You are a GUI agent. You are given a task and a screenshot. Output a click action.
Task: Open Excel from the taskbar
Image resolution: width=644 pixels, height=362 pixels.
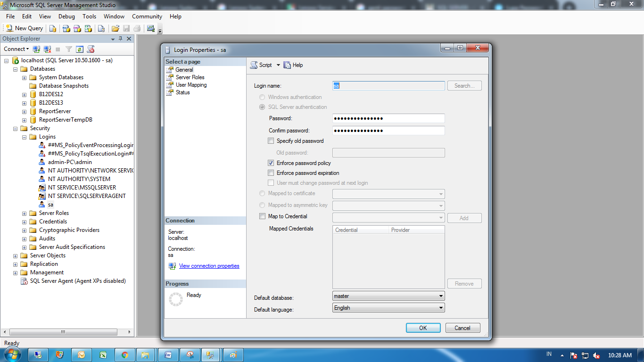tap(103, 355)
